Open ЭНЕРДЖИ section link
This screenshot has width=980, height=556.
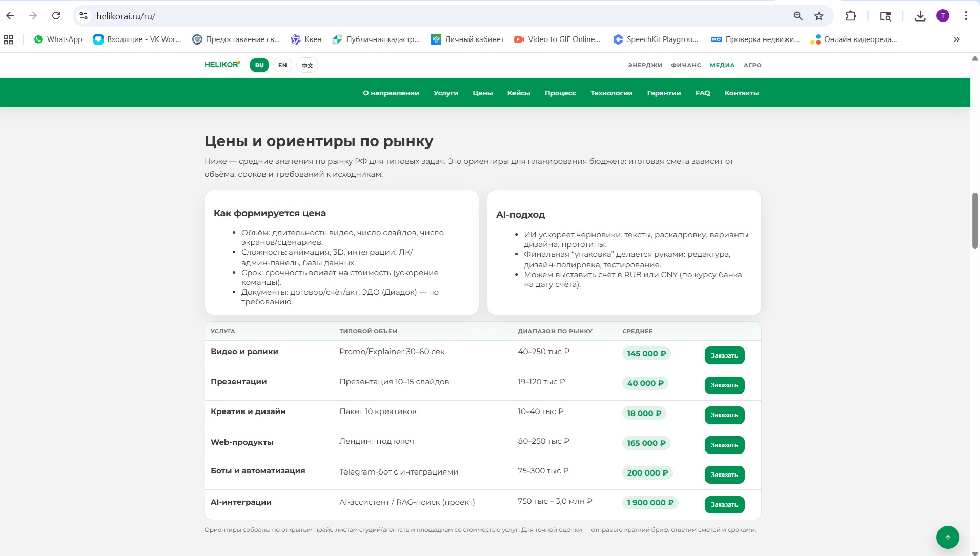645,65
